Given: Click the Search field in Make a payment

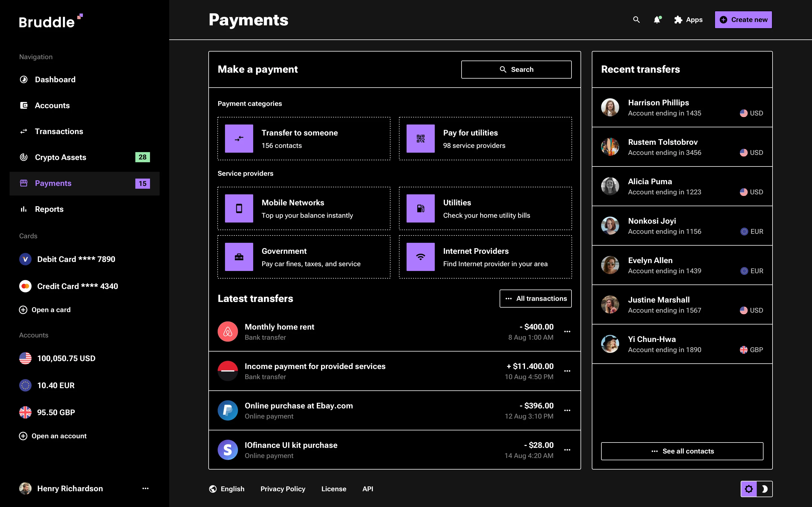Looking at the screenshot, I should point(517,69).
